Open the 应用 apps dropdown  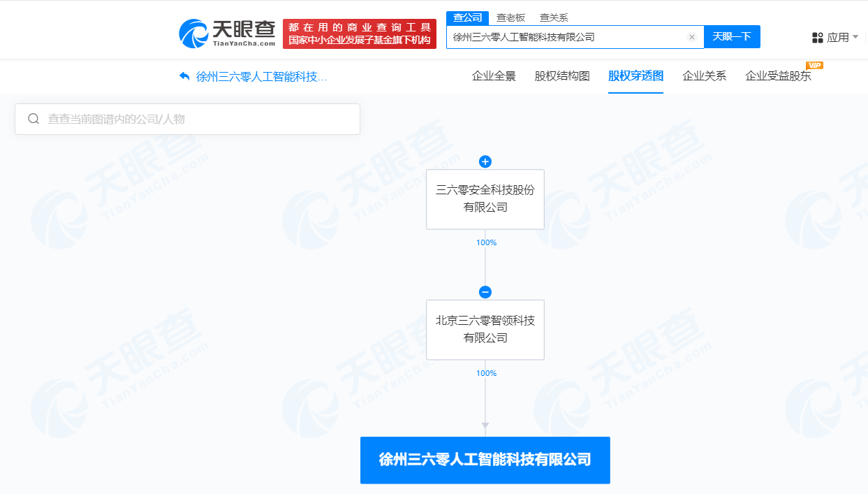pyautogui.click(x=835, y=37)
